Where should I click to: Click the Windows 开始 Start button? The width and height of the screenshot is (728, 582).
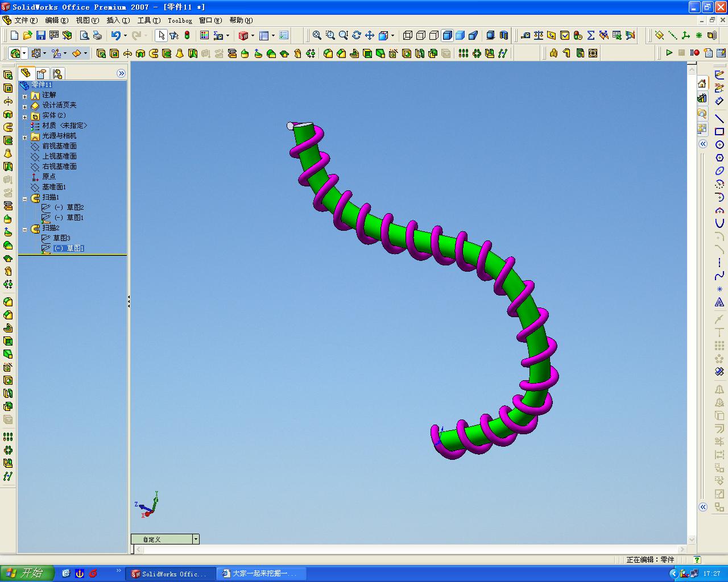pos(27,573)
